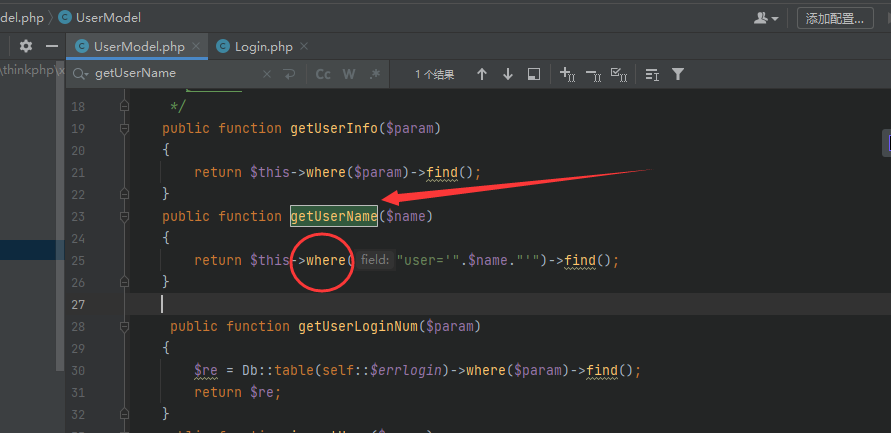Image resolution: width=891 pixels, height=433 pixels.
Task: Click line number 19 in the gutter
Action: (x=78, y=128)
